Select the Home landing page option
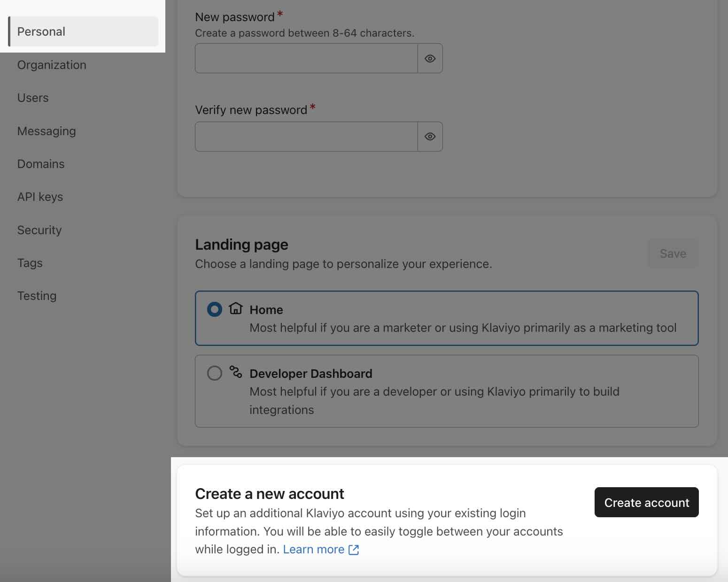728x582 pixels. click(x=214, y=309)
